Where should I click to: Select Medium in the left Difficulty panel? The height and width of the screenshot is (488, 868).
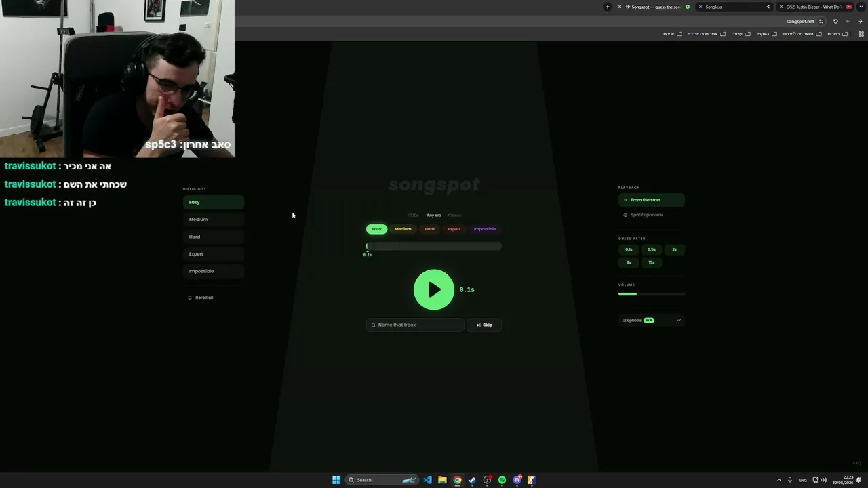point(214,220)
